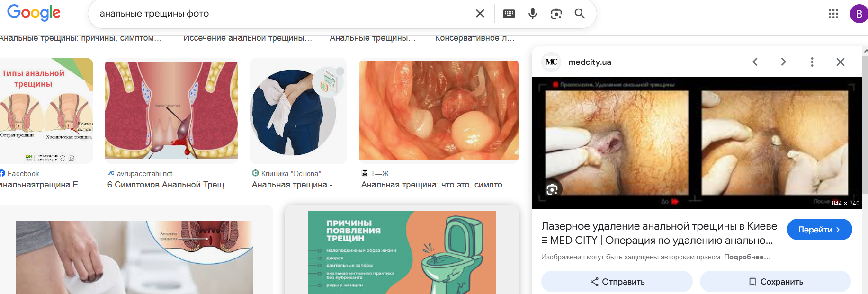Click the large preview image from medcity.ua
This screenshot has height=294, width=868.
697,143
